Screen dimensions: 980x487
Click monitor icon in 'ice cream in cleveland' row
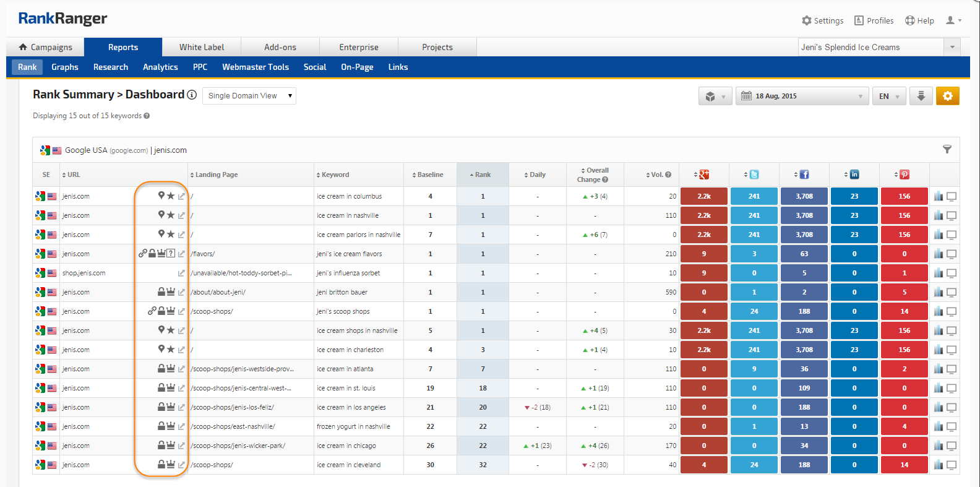[x=952, y=465]
